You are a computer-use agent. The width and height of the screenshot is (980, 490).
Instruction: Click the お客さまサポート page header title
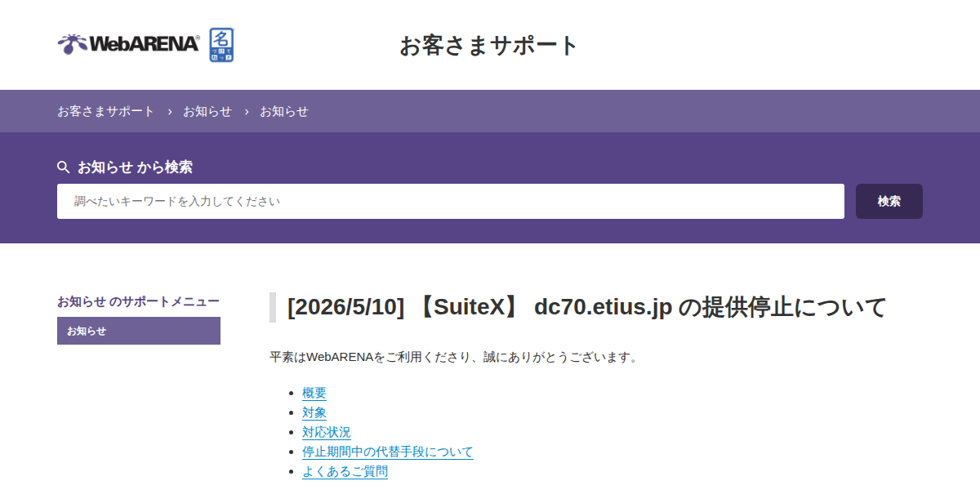[489, 46]
